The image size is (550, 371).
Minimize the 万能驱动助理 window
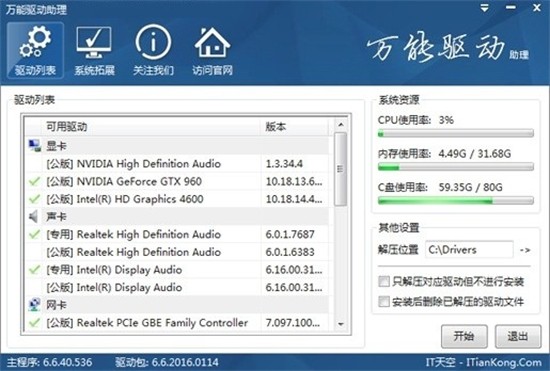click(511, 8)
